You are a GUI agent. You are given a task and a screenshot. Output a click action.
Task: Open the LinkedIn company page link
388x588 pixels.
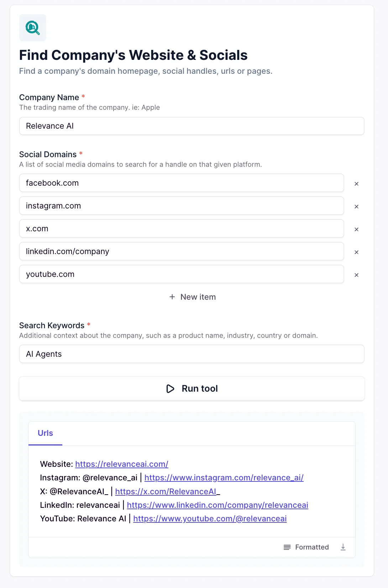[217, 505]
